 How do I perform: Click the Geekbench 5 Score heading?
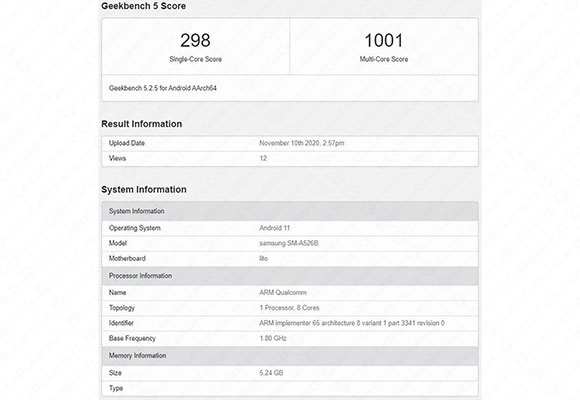pyautogui.click(x=144, y=6)
